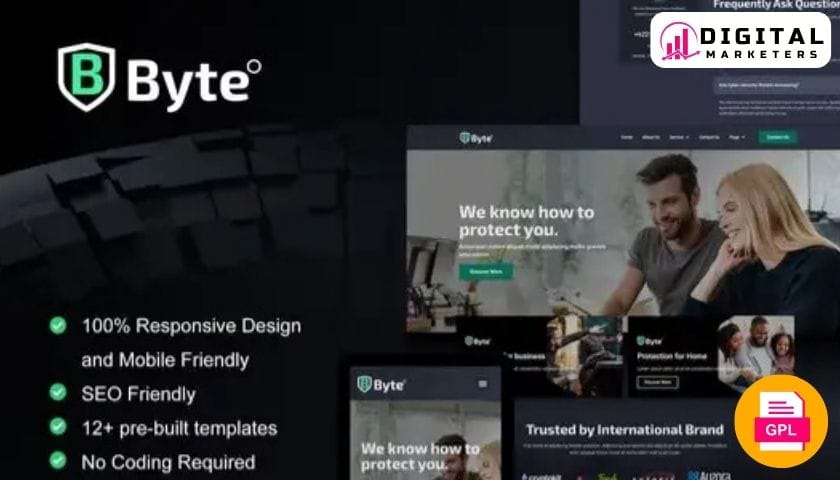840x480 pixels.
Task: Click the 'Protection for Home' card title
Action: (672, 356)
